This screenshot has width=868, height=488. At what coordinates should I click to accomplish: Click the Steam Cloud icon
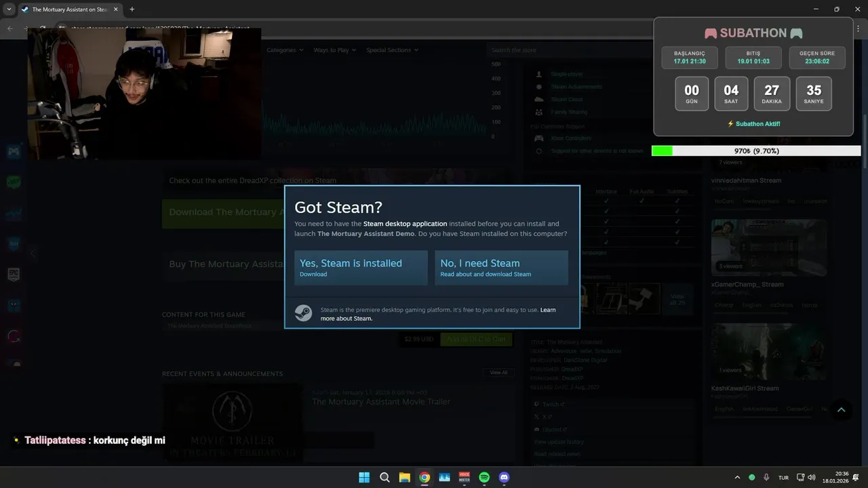tap(539, 100)
